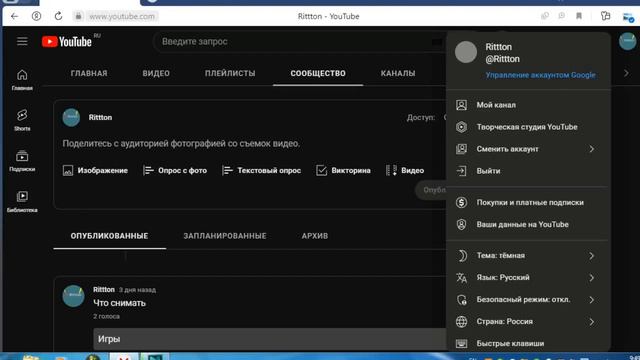The image size is (640, 360).
Task: Click the YouTube logo
Action: point(67,42)
